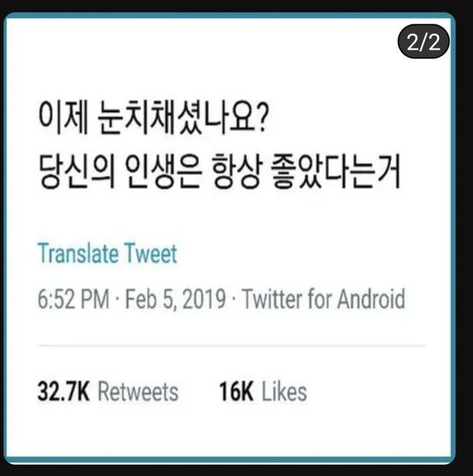The image size is (473, 476).
Task: Open the Likes list label
Action: pyautogui.click(x=285, y=390)
